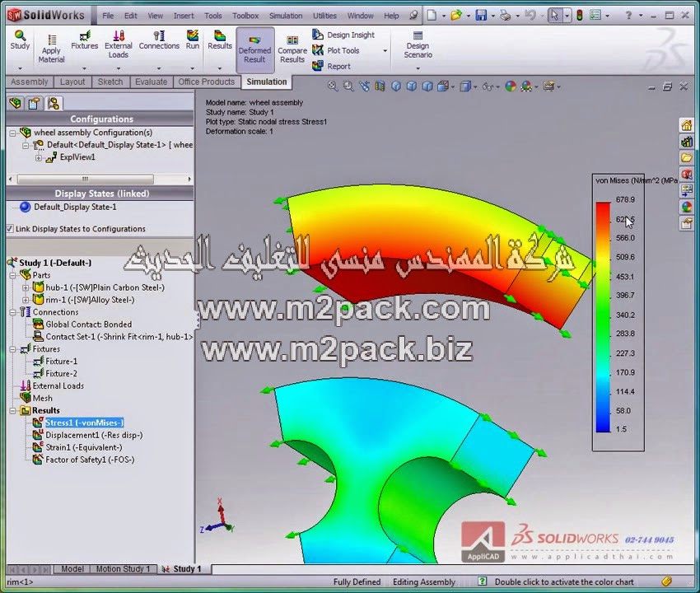The width and height of the screenshot is (700, 593).
Task: Open the Fixtures tool
Action: [84, 40]
